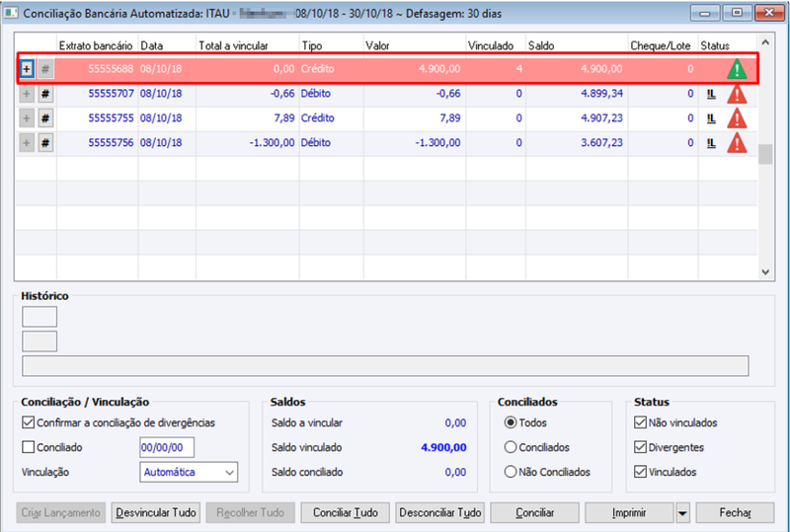Click hash icon on row 55555756
790x532 pixels.
45,143
